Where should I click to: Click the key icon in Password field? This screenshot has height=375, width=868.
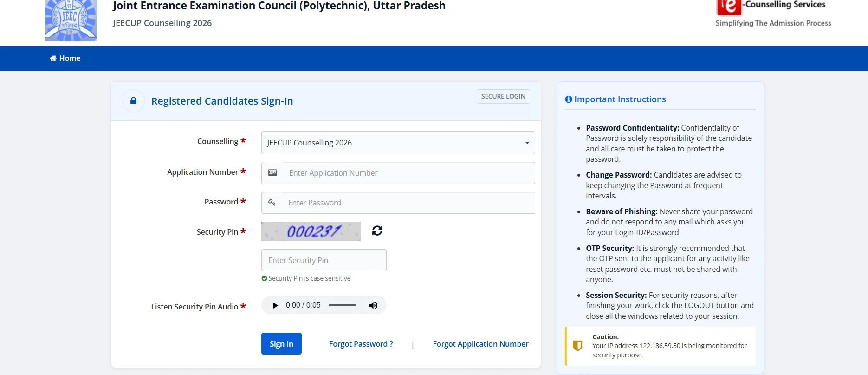pos(272,203)
